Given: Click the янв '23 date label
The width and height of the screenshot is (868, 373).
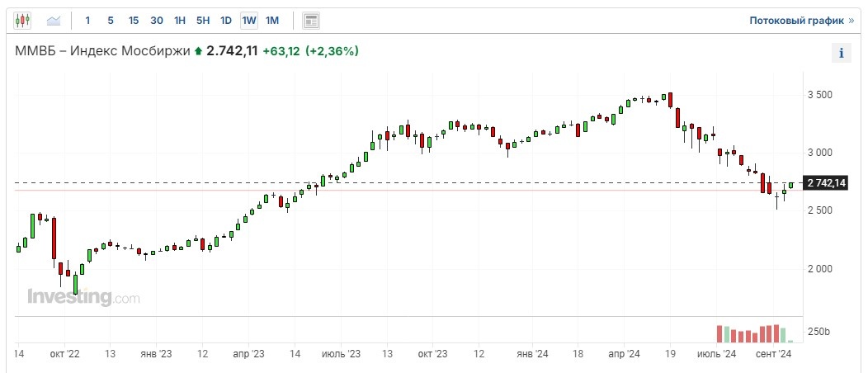Looking at the screenshot, I should pos(157,352).
